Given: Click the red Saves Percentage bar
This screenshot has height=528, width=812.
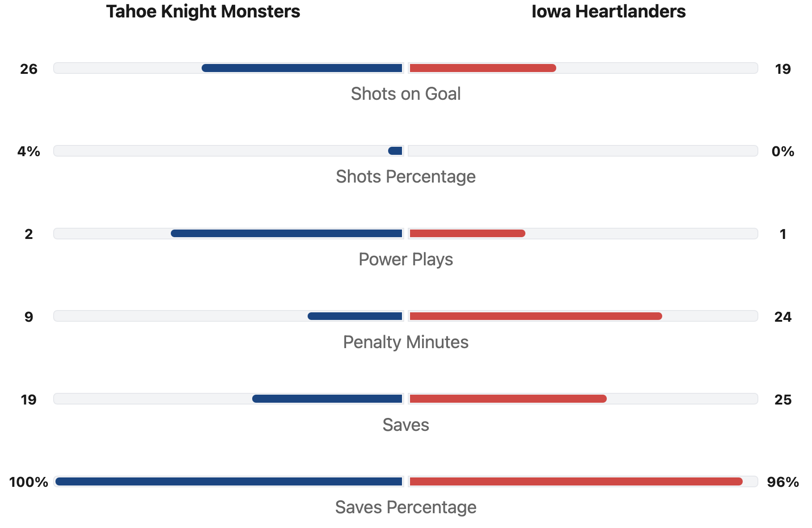Looking at the screenshot, I should (x=576, y=481).
